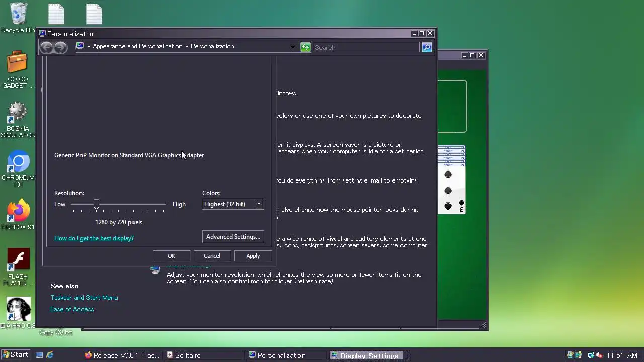The width and height of the screenshot is (644, 362).
Task: Click the volume muted tray icon
Action: [x=599, y=355]
